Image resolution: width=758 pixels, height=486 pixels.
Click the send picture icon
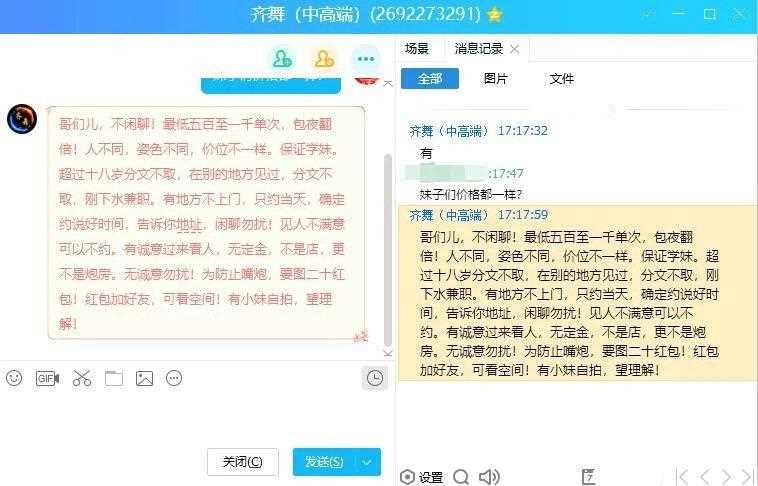pos(145,378)
